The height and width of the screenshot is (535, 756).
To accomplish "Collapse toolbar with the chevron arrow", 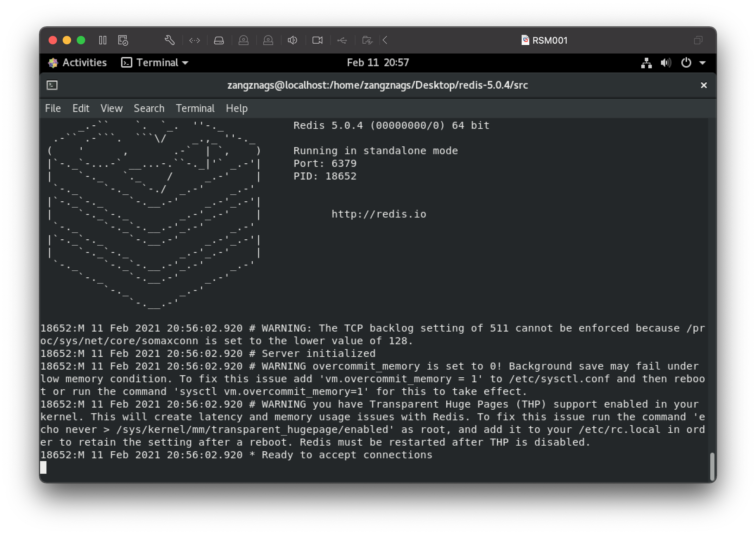I will [385, 40].
